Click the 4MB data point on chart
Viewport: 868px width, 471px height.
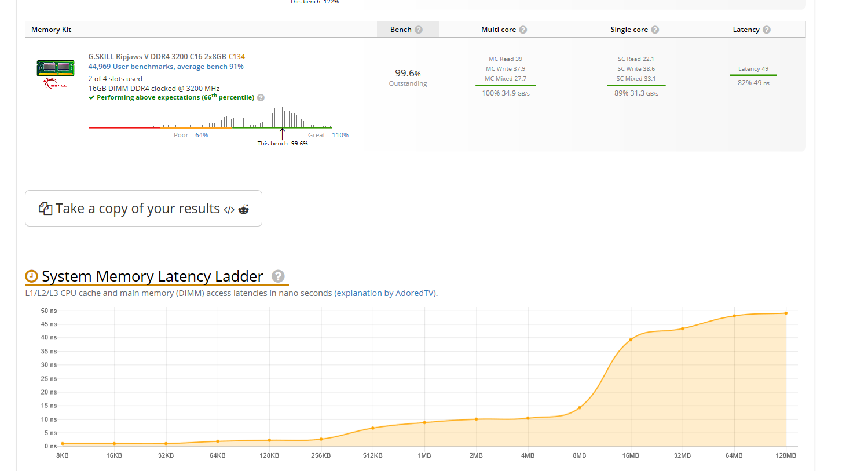tap(528, 418)
